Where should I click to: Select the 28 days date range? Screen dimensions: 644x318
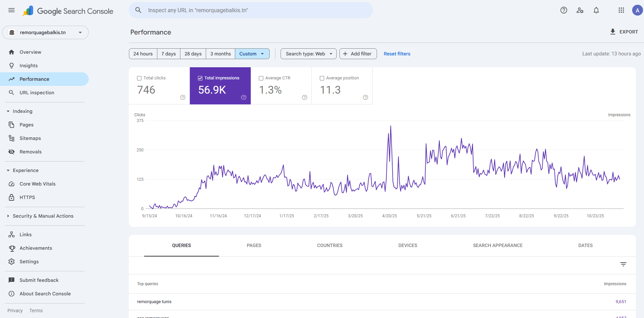point(193,54)
